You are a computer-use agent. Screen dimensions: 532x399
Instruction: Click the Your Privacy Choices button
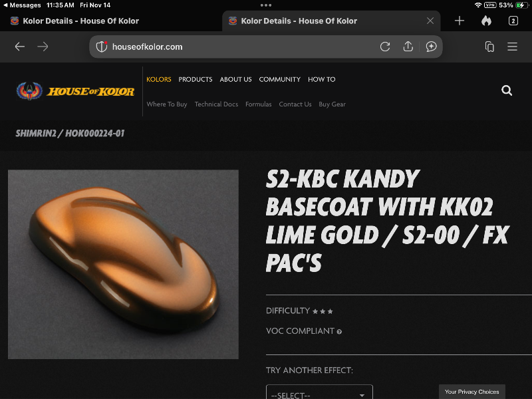point(472,392)
